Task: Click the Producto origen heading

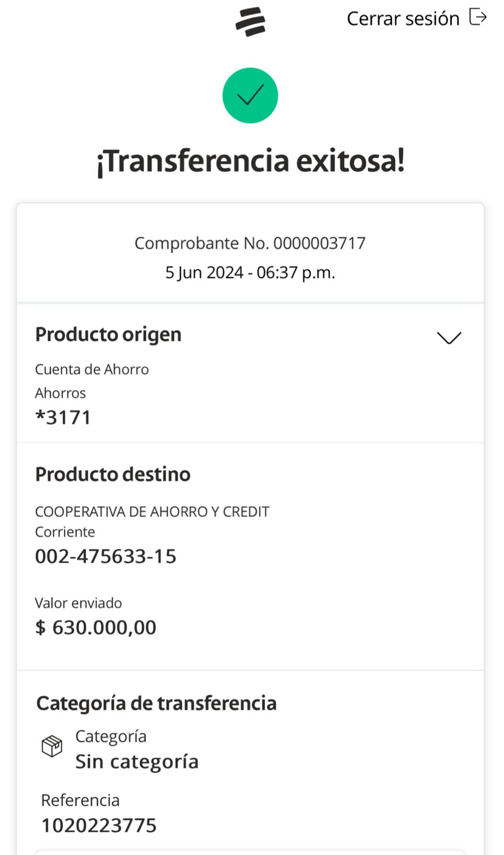Action: [x=108, y=335]
